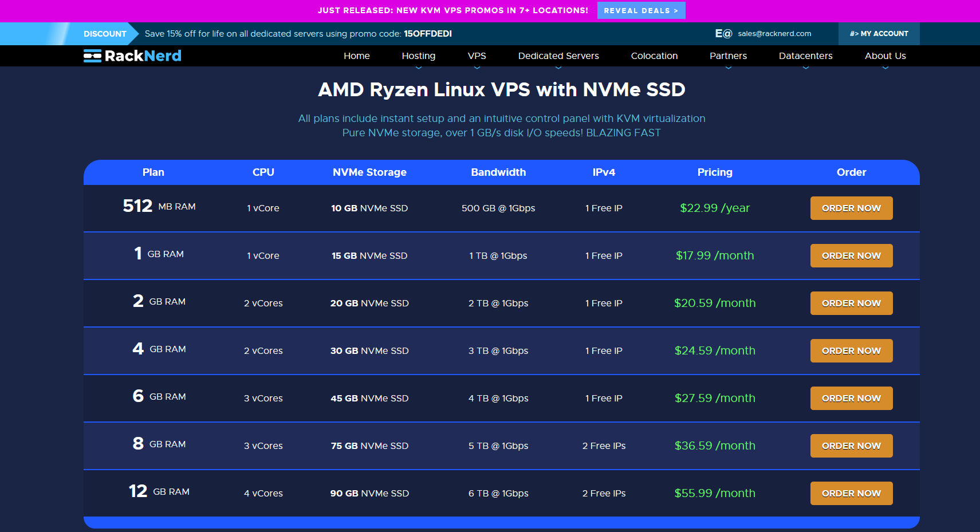Open the Hosting menu
This screenshot has width=980, height=532.
point(419,56)
